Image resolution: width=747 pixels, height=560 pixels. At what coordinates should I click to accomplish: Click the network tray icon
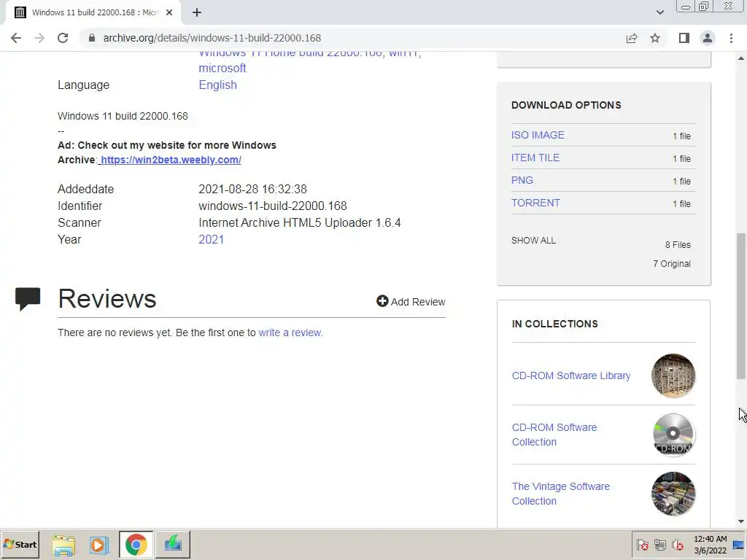(659, 545)
